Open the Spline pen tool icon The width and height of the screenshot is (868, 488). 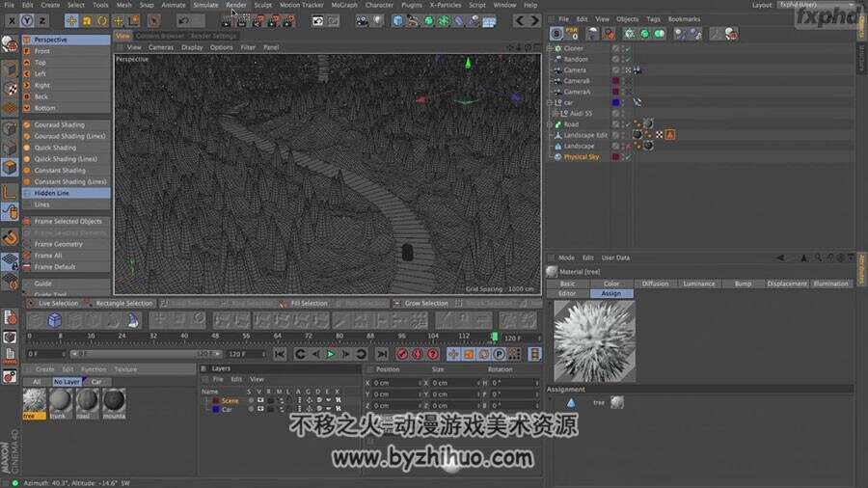point(413,21)
